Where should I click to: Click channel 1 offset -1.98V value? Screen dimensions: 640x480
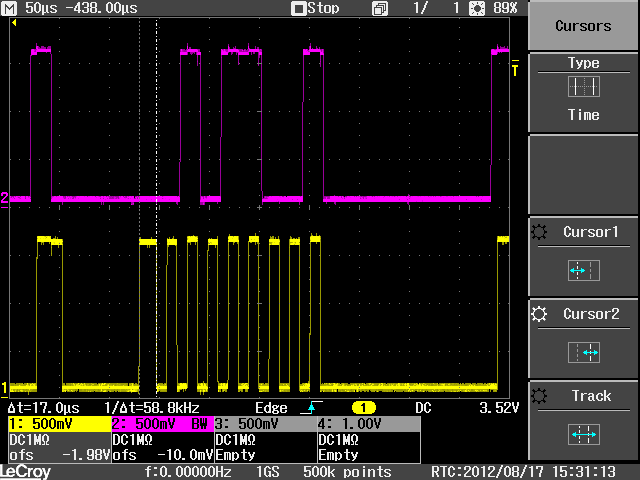point(86,455)
